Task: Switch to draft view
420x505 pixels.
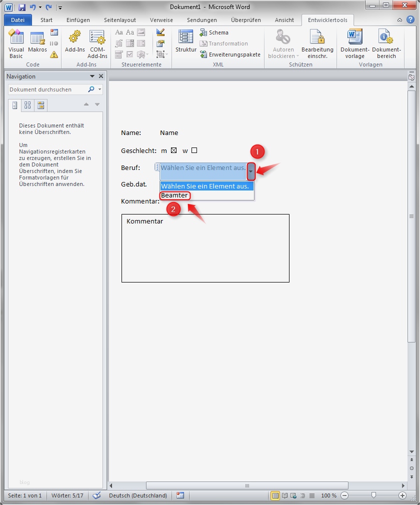Action: click(x=312, y=495)
